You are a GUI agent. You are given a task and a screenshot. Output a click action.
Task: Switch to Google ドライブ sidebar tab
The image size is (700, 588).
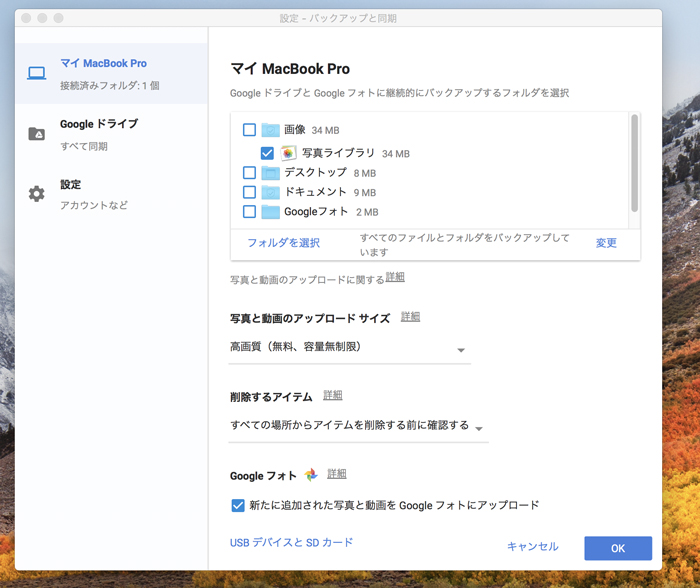point(111,134)
